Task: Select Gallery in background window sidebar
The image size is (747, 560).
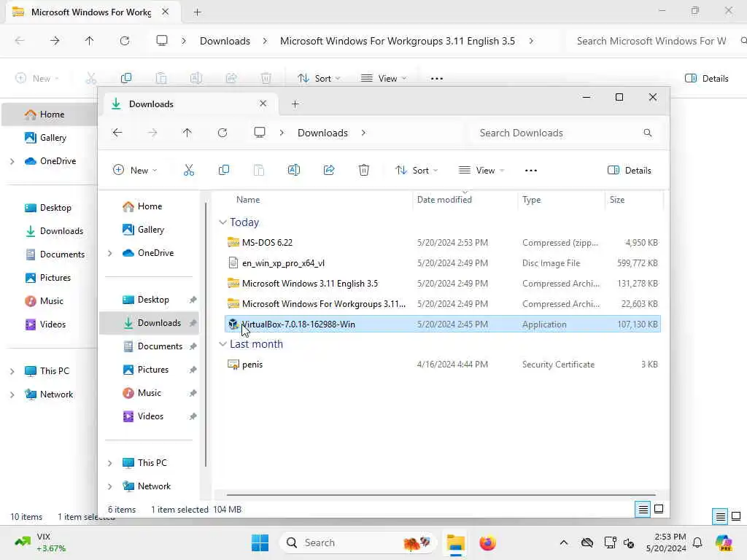Action: tap(50, 138)
